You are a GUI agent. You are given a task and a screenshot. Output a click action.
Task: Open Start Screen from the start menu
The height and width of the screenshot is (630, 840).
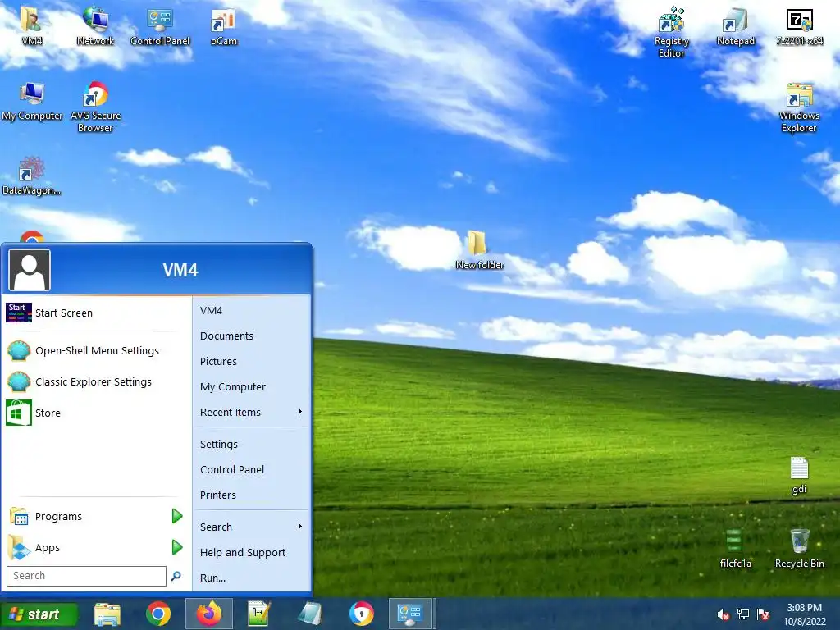95,313
